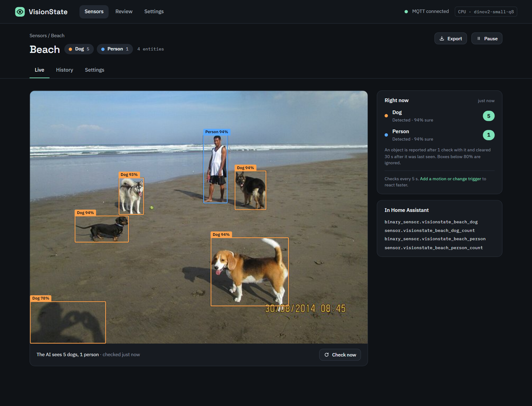
Task: Switch to the History tab
Action: [x=65, y=70]
